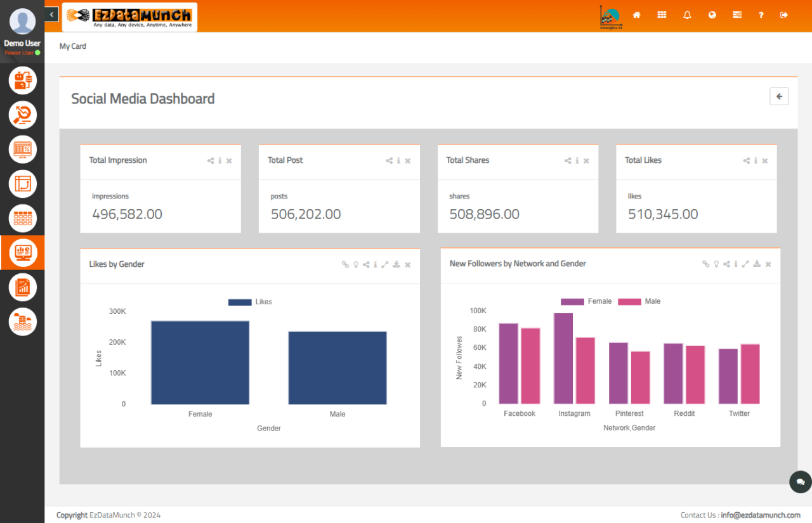Expand New Followers chart to fullscreen
Image resolution: width=812 pixels, height=523 pixels.
745,264
